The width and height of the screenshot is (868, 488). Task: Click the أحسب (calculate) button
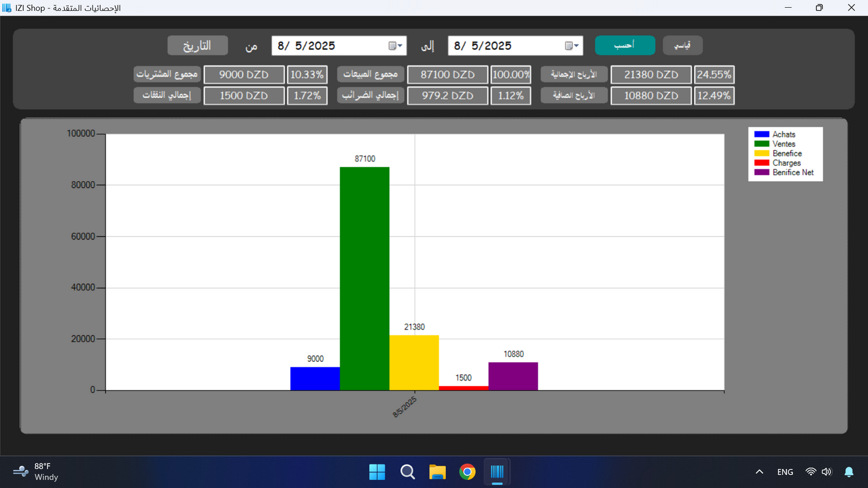(625, 45)
